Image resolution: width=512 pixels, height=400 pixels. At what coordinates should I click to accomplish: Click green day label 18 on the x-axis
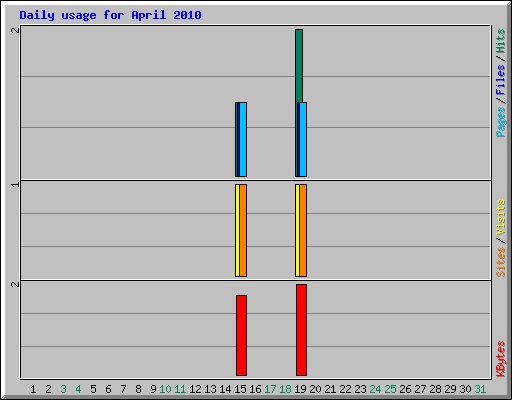(x=285, y=389)
